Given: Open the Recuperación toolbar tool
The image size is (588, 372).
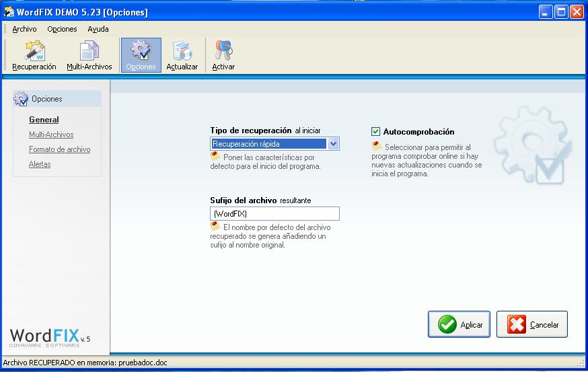Looking at the screenshot, I should click(34, 56).
